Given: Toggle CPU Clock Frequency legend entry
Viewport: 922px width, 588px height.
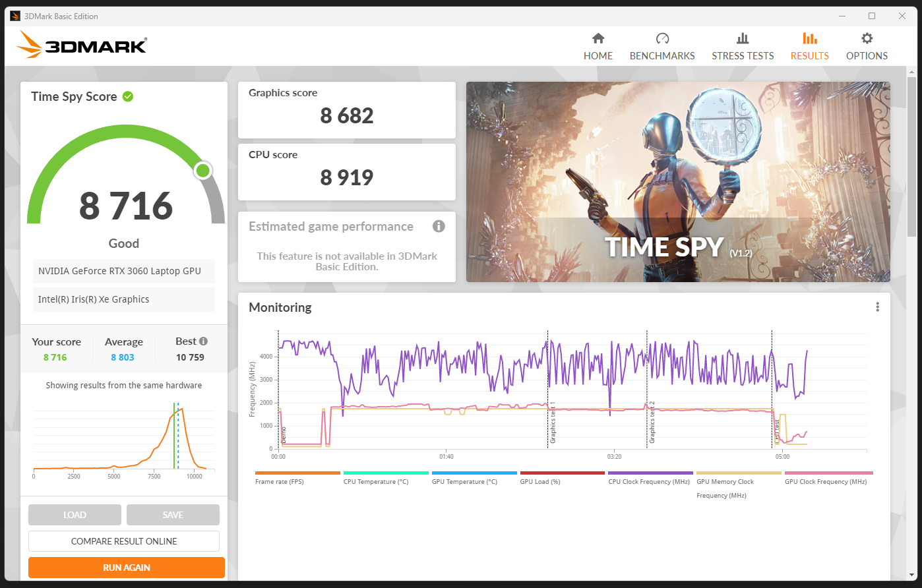Looking at the screenshot, I should pos(650,477).
